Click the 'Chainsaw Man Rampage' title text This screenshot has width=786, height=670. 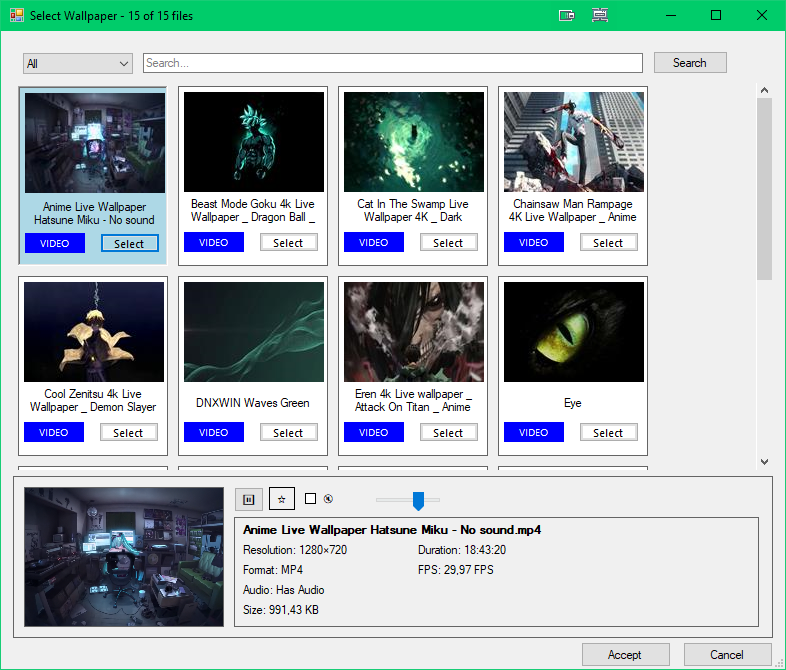point(572,204)
